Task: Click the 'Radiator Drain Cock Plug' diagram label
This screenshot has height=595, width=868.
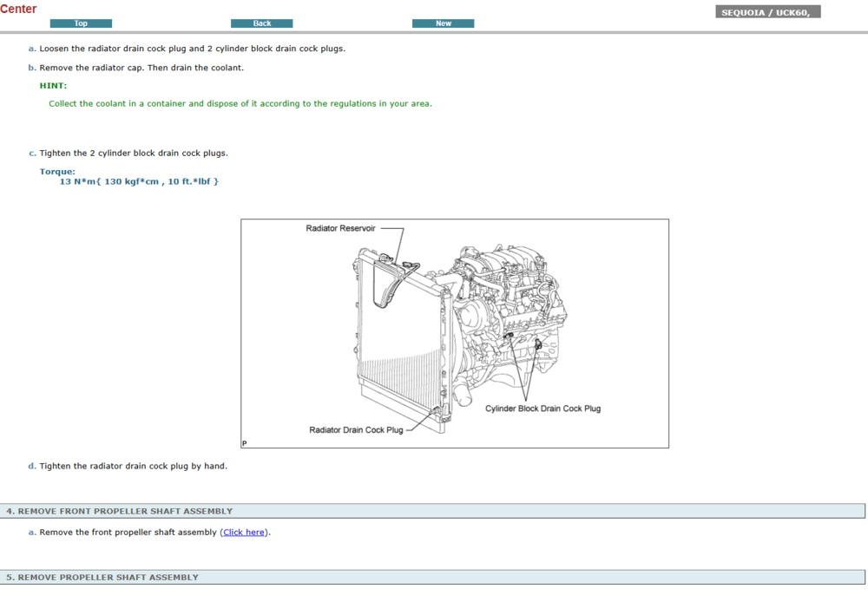Action: click(356, 430)
